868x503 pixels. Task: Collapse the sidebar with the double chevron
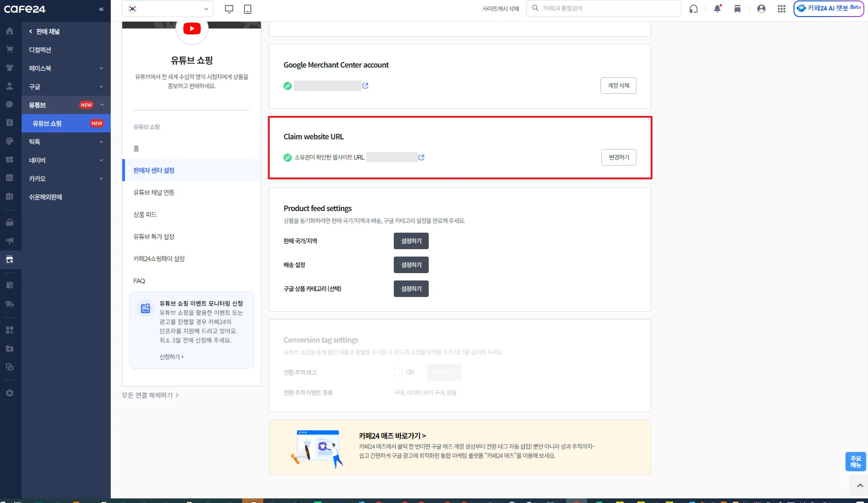101,9
